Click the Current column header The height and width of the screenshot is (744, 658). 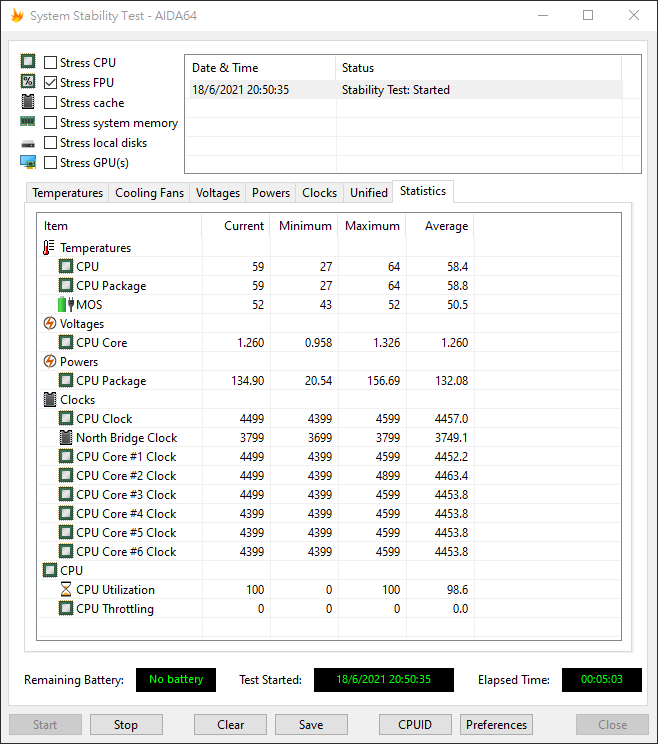coord(236,226)
